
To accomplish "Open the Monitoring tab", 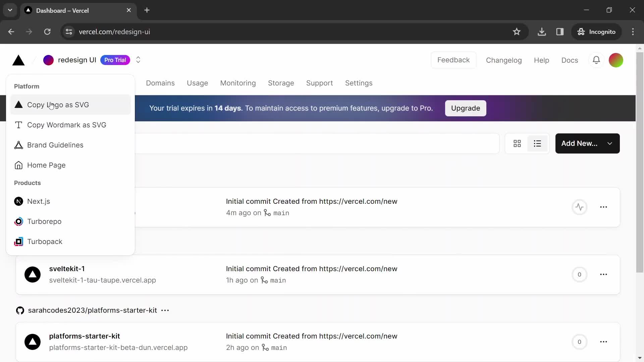I will 238,83.
